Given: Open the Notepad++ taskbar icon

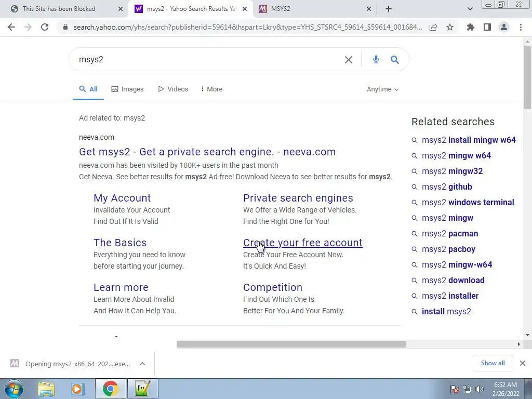Looking at the screenshot, I should [x=143, y=389].
